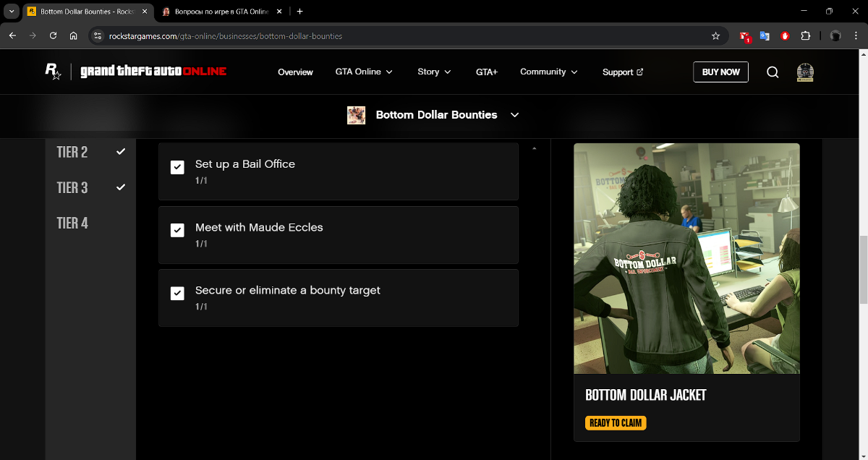This screenshot has width=868, height=460.
Task: Open the tab search dropdown arrow
Action: [x=12, y=12]
